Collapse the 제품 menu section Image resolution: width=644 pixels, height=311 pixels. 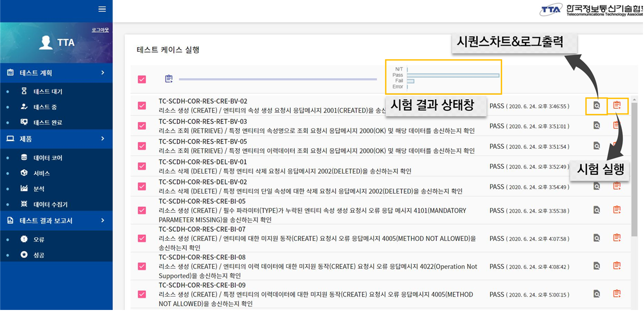56,139
